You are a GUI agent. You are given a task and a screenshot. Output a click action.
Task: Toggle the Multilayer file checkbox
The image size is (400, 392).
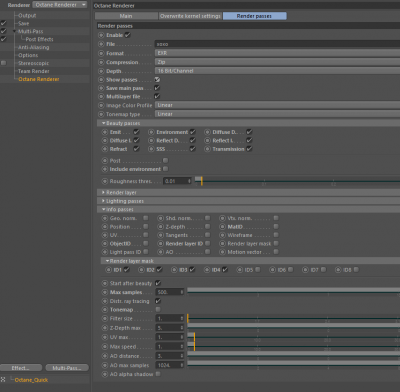coord(157,96)
